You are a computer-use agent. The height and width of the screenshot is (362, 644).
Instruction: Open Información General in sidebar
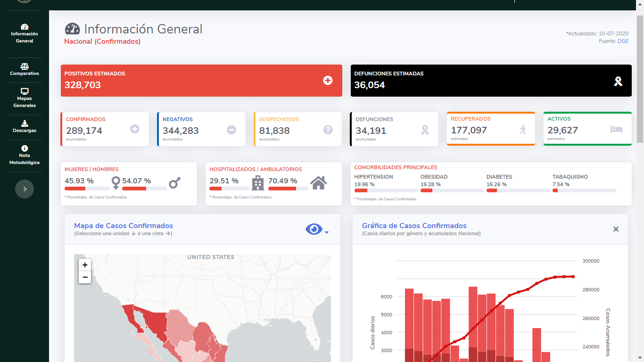point(25,33)
